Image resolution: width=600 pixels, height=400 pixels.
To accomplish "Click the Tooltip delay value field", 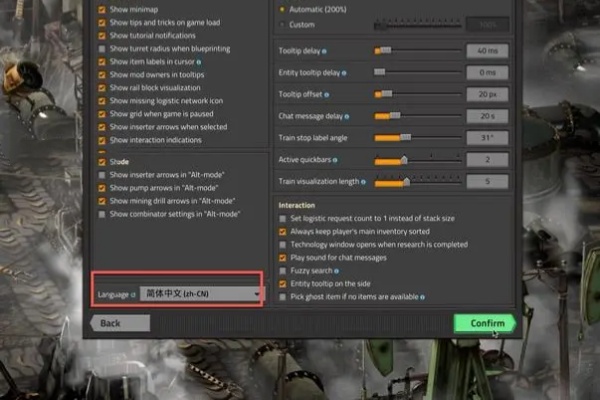I will coord(487,50).
